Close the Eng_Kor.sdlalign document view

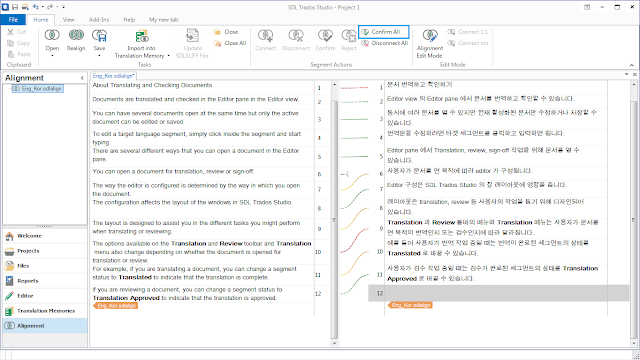[x=635, y=74]
